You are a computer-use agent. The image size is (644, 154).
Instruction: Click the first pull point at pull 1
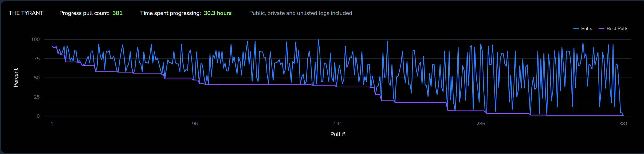(52, 46)
